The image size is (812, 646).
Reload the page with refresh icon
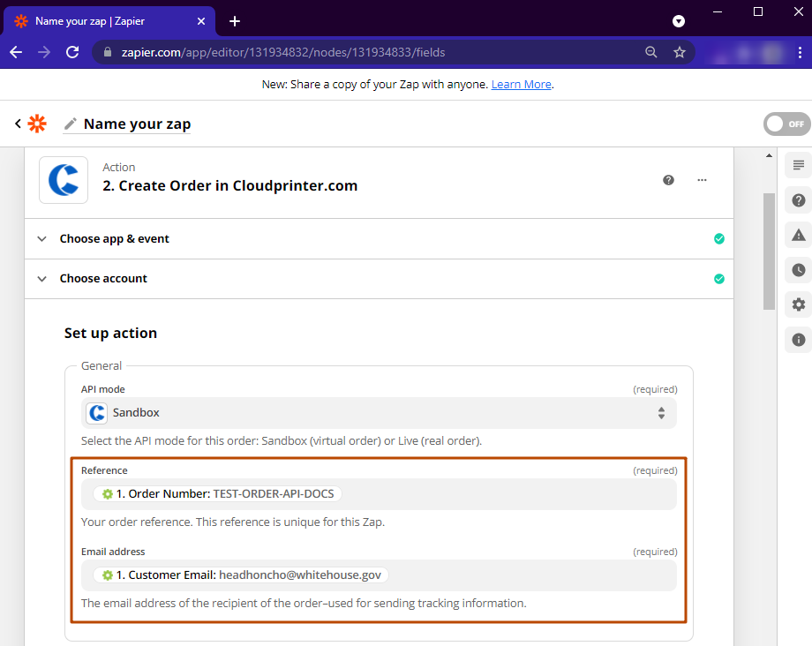tap(72, 52)
